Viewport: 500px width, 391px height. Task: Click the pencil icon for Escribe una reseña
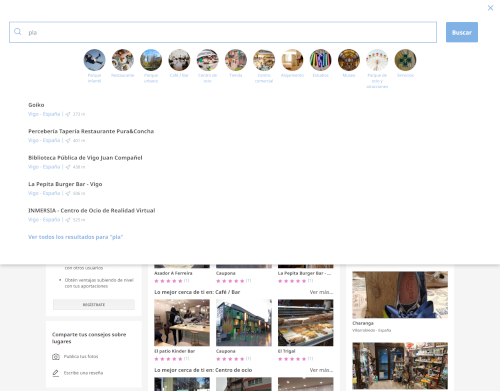tap(56, 373)
